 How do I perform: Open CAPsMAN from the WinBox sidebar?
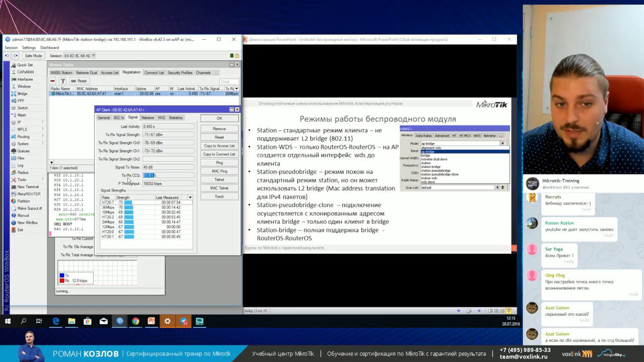pos(25,72)
